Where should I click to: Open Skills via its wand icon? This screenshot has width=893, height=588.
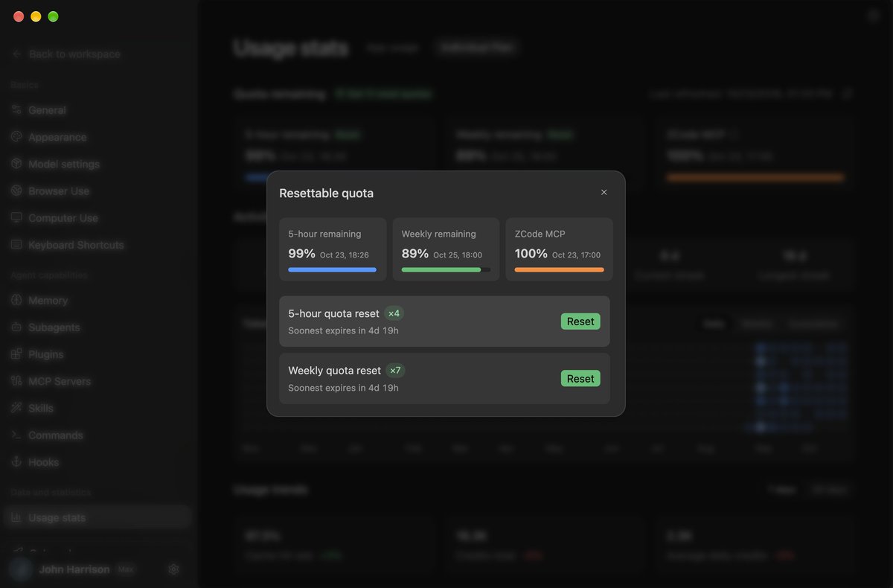tap(16, 408)
